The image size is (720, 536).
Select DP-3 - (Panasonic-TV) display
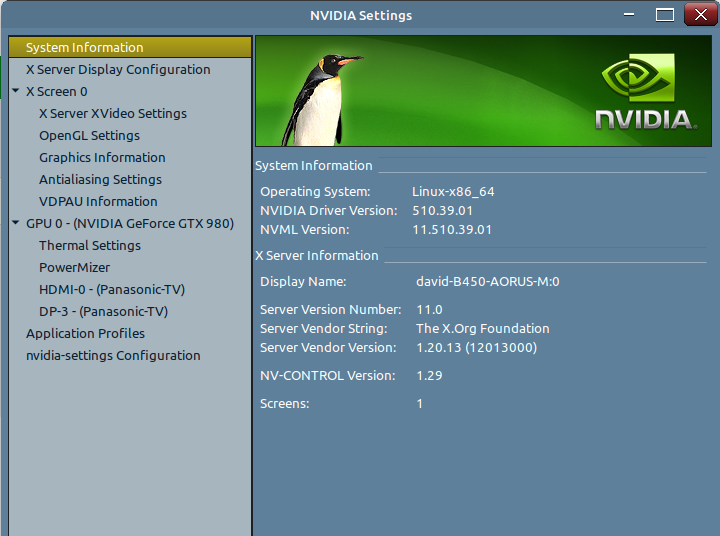[103, 312]
